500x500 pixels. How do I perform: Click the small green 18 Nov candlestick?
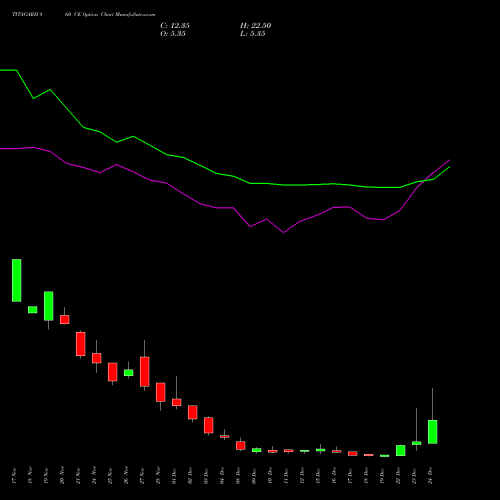(x=33, y=310)
